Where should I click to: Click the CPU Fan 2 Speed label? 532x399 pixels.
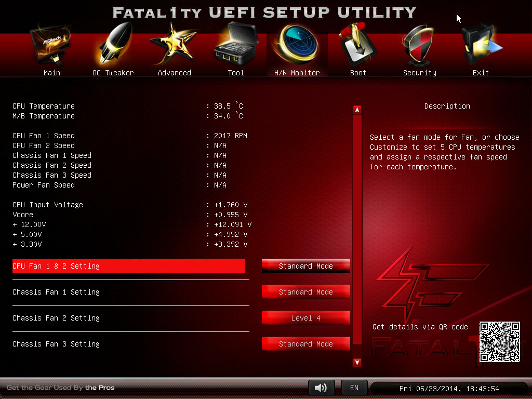tap(44, 145)
